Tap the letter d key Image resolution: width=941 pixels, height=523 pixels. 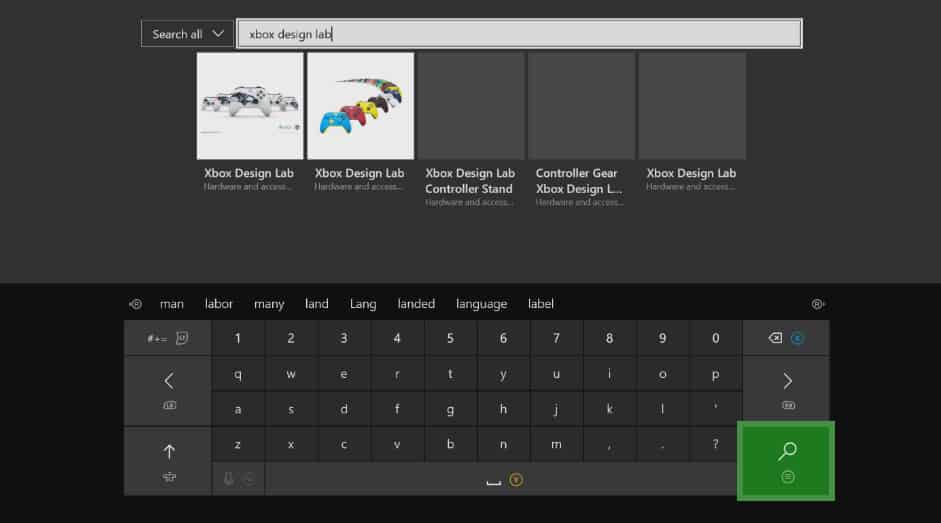click(x=344, y=410)
